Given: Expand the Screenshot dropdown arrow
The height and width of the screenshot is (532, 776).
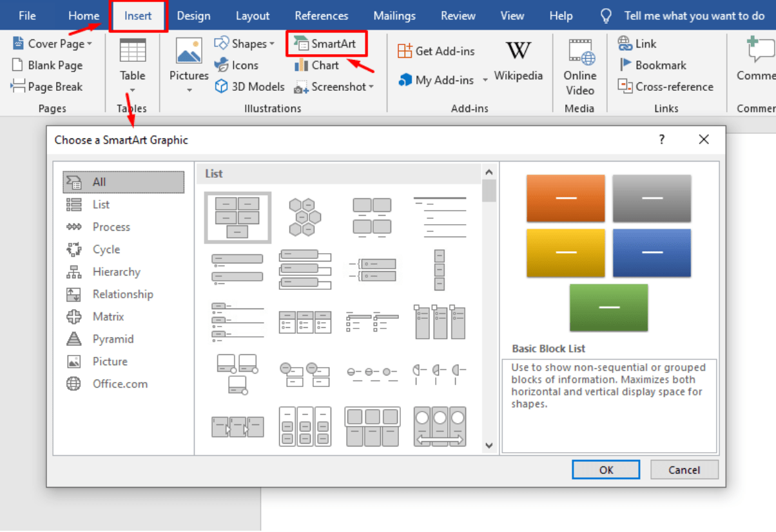Looking at the screenshot, I should click(371, 87).
